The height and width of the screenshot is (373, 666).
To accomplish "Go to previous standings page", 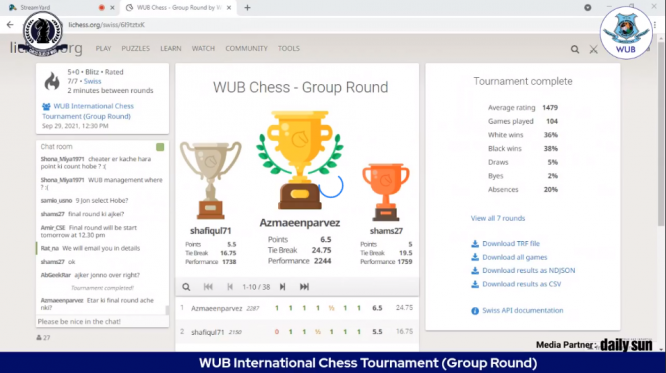I will 230,287.
